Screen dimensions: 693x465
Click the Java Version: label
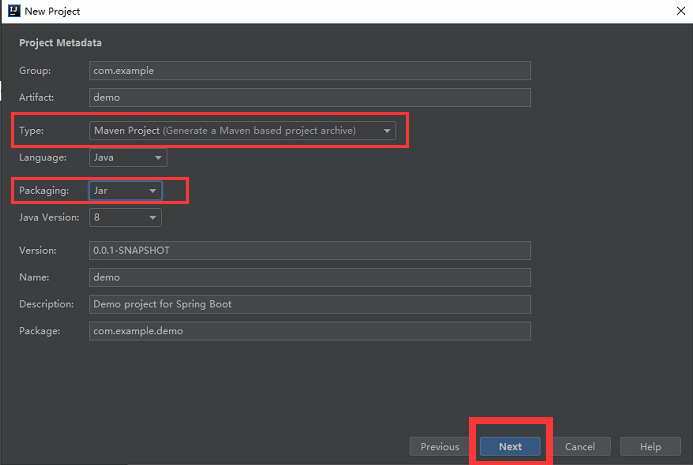(x=49, y=217)
